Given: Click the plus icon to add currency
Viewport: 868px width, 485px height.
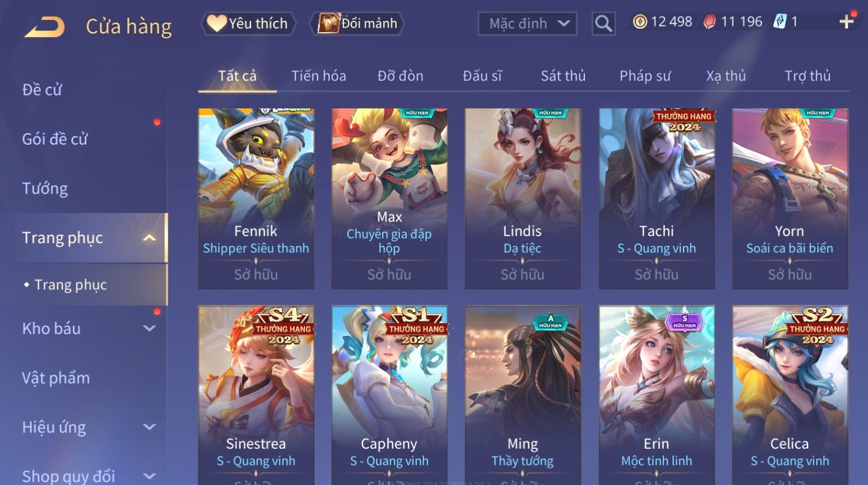Looking at the screenshot, I should click(x=846, y=22).
